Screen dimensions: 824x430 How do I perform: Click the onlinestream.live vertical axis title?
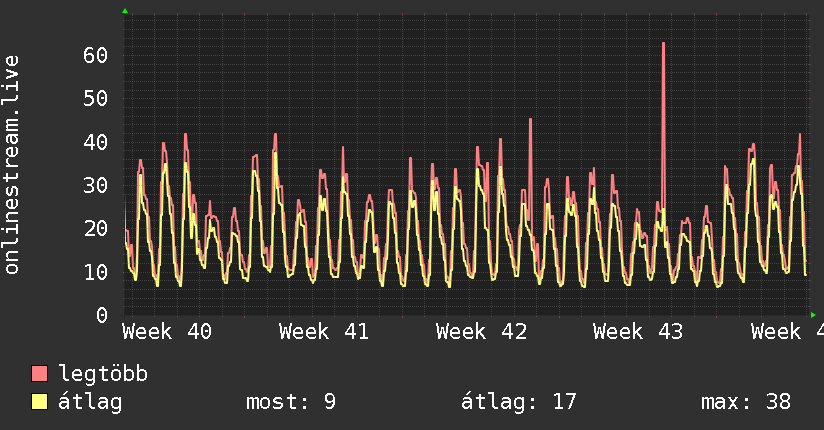coord(11,165)
